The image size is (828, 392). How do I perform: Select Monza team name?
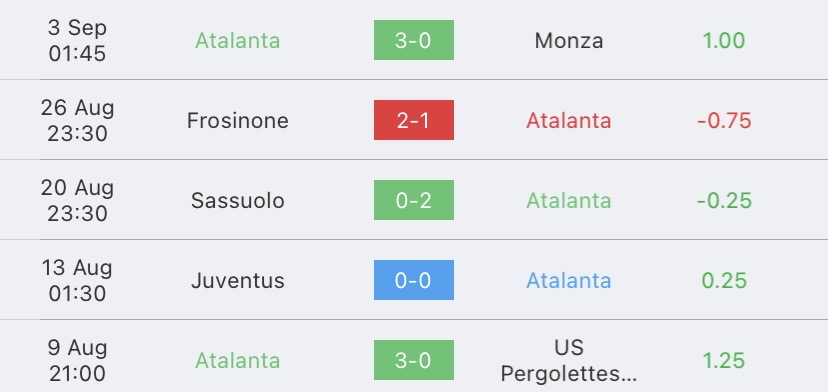point(569,41)
